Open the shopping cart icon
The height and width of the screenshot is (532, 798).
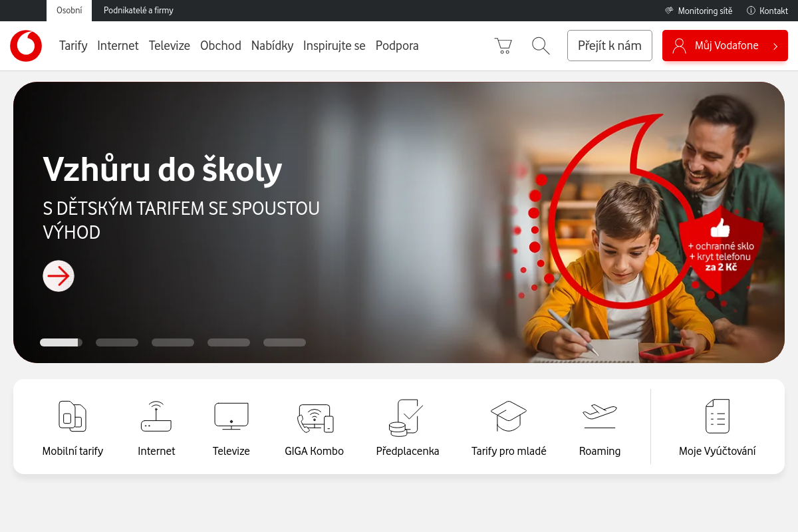[x=503, y=46]
